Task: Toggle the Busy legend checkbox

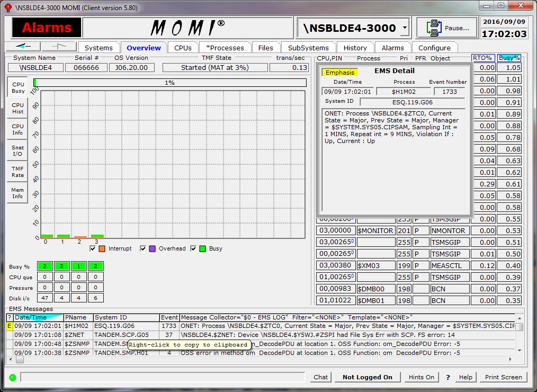Action: (194, 248)
